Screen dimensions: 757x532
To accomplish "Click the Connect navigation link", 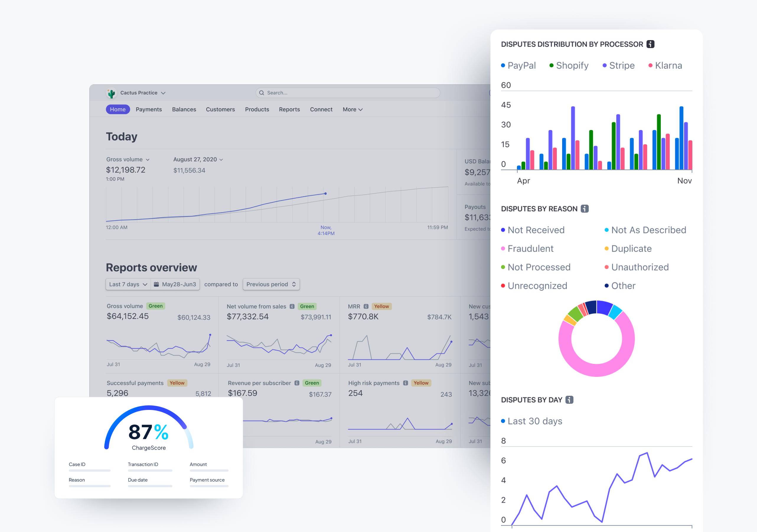I will pos(321,109).
